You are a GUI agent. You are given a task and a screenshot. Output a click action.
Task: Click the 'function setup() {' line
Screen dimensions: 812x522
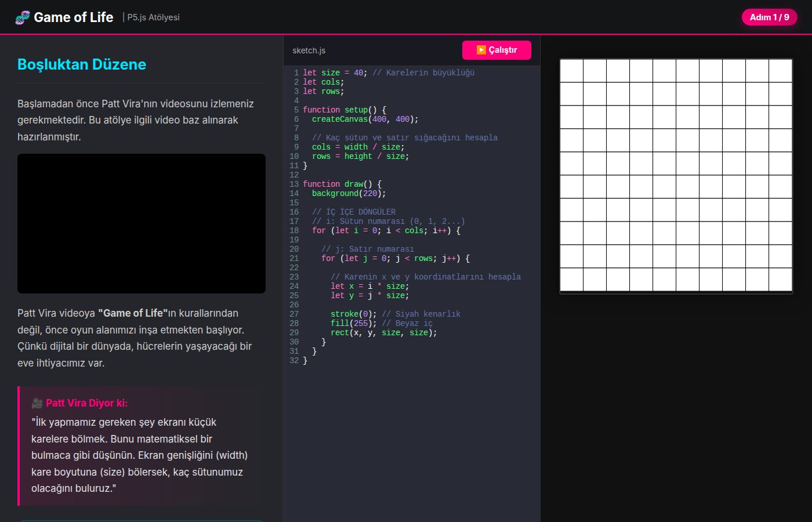[x=345, y=110]
